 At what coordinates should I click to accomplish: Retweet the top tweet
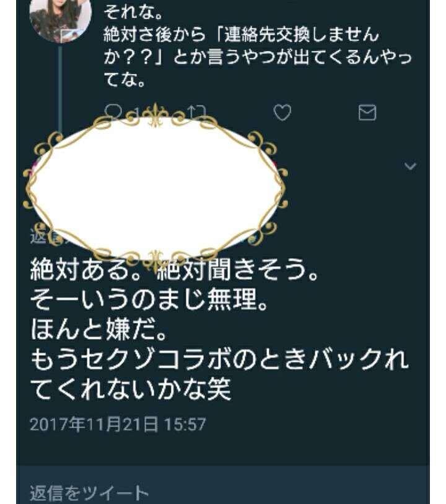click(x=196, y=112)
